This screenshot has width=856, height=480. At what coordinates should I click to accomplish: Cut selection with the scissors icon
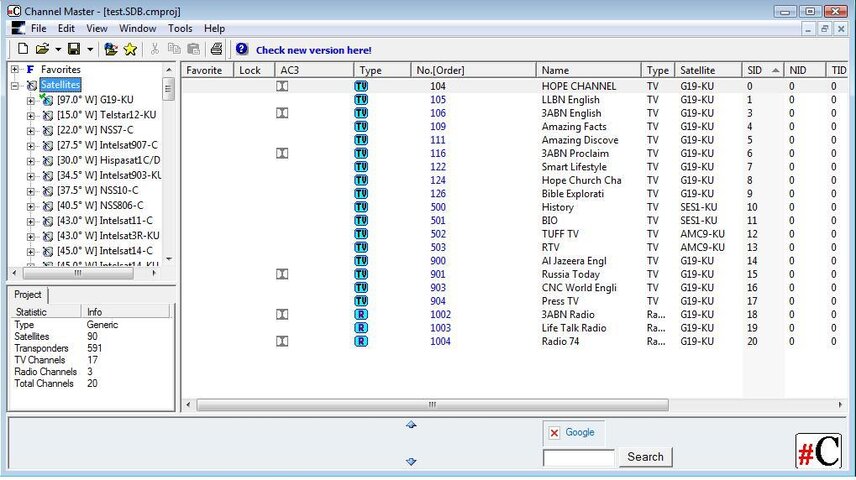154,49
